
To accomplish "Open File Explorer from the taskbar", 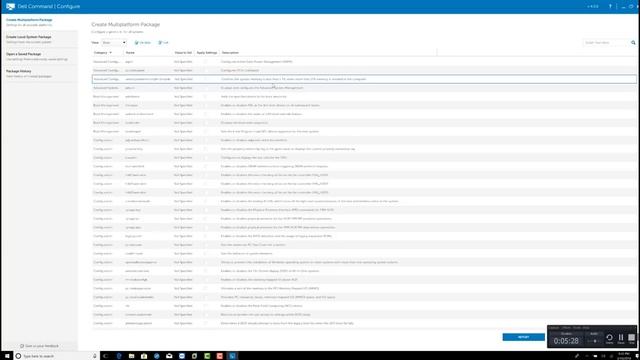I will [x=131, y=356].
